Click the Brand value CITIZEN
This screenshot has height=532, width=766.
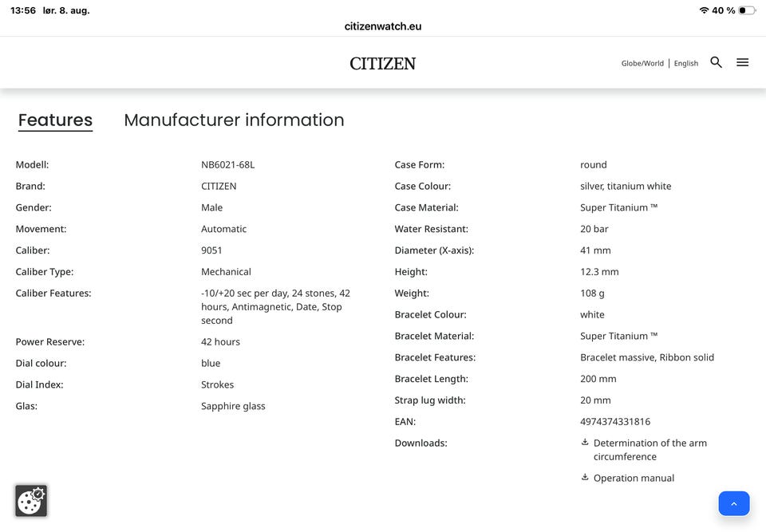[219, 186]
